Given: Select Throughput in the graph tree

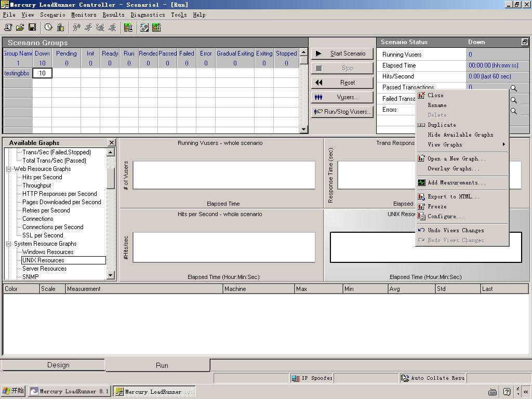Looking at the screenshot, I should [37, 185].
